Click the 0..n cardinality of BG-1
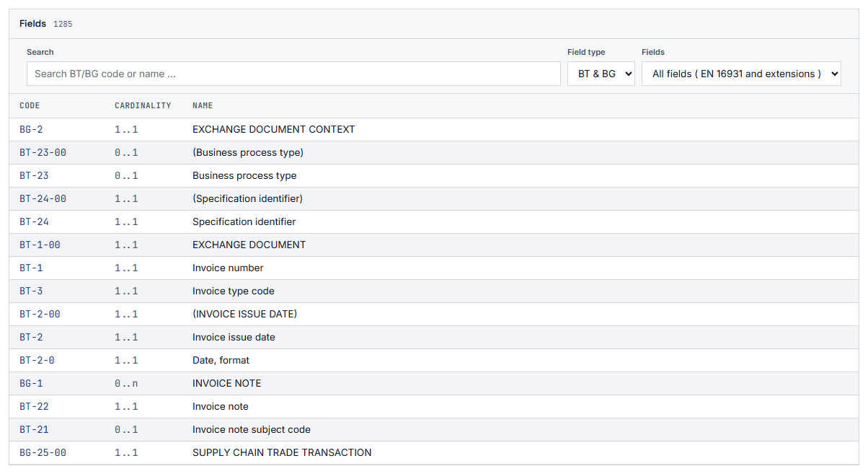This screenshot has height=474, width=868. pos(126,383)
